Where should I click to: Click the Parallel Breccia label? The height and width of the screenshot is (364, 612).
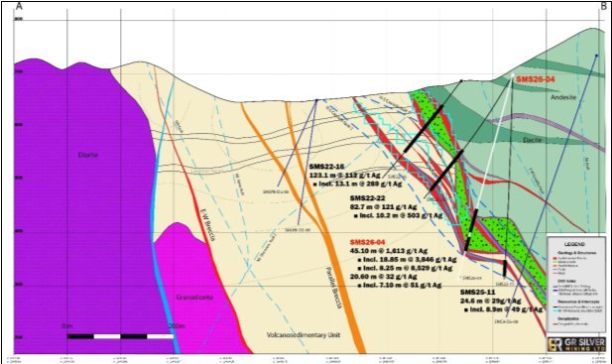tap(333, 288)
